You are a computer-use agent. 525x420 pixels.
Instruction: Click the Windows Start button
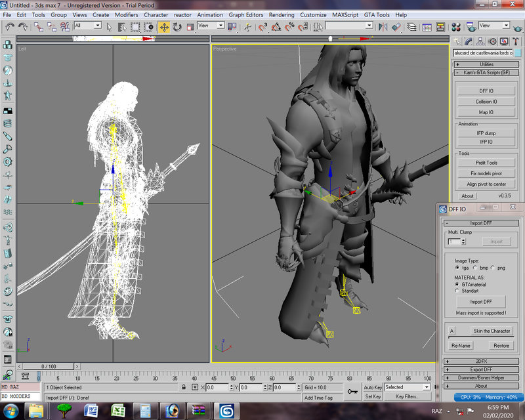pyautogui.click(x=10, y=411)
